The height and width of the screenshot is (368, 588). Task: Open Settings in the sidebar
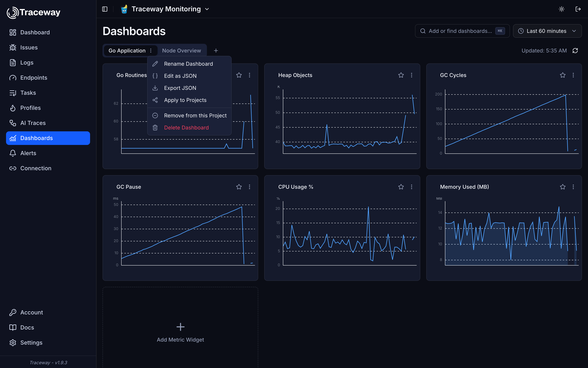[48, 343]
